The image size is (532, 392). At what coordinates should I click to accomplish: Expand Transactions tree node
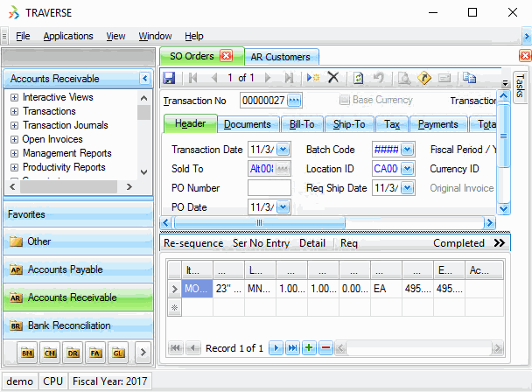pos(14,111)
